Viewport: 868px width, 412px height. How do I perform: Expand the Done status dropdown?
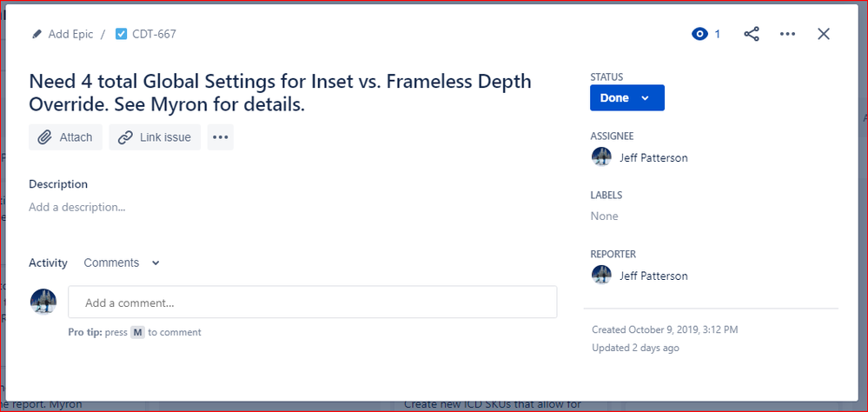pos(627,98)
